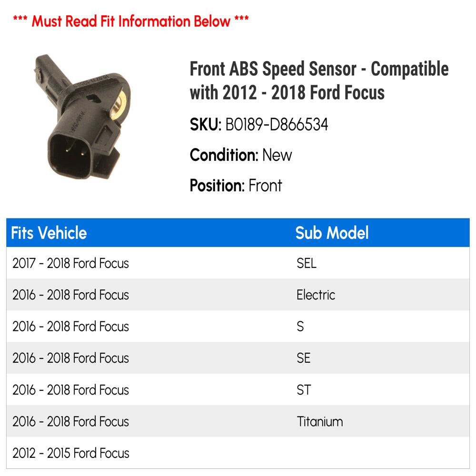Click the Ford Focus vehicle cell beside ST
This screenshot has height=476, width=476.
[x=71, y=390]
